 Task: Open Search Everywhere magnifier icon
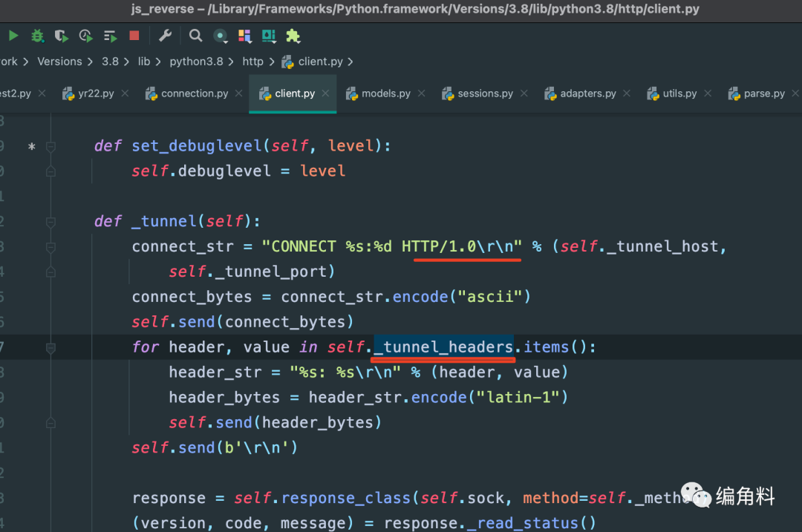point(195,36)
